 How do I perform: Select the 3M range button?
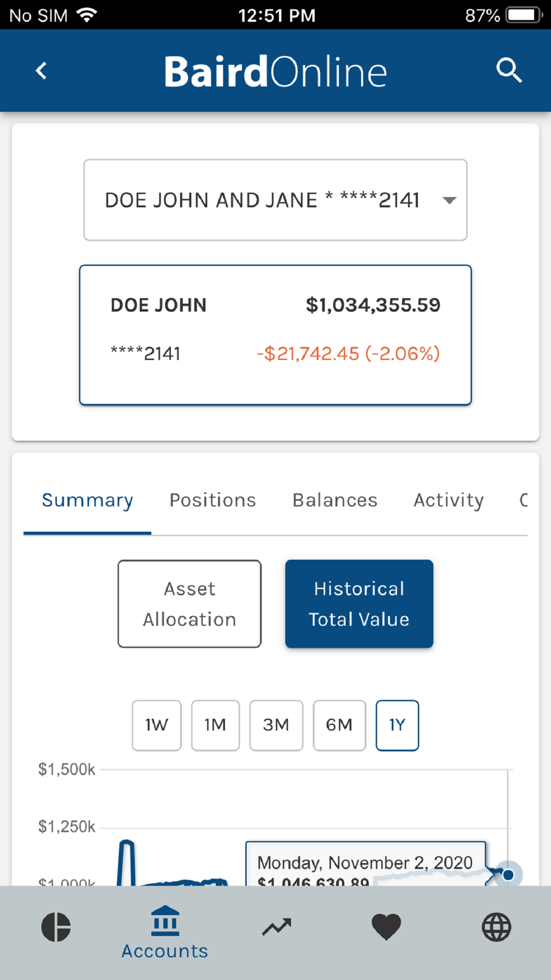click(276, 725)
